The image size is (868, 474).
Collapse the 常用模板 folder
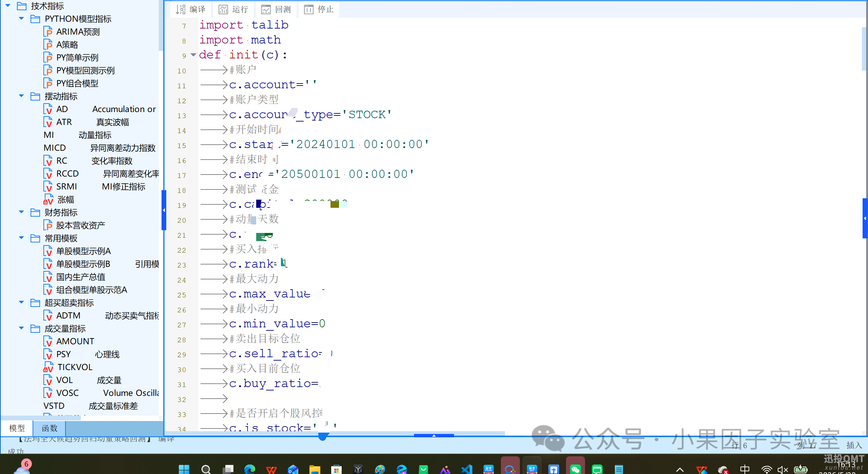tap(21, 238)
